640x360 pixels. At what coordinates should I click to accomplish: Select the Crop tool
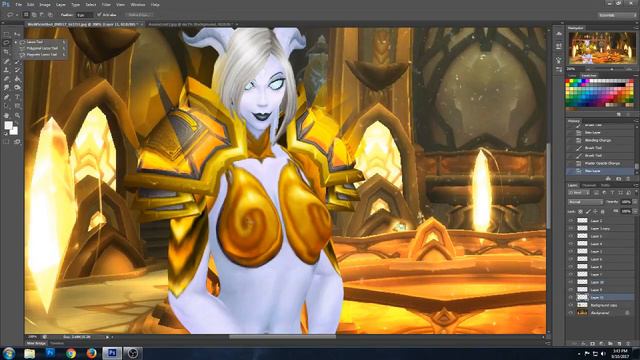point(7,52)
